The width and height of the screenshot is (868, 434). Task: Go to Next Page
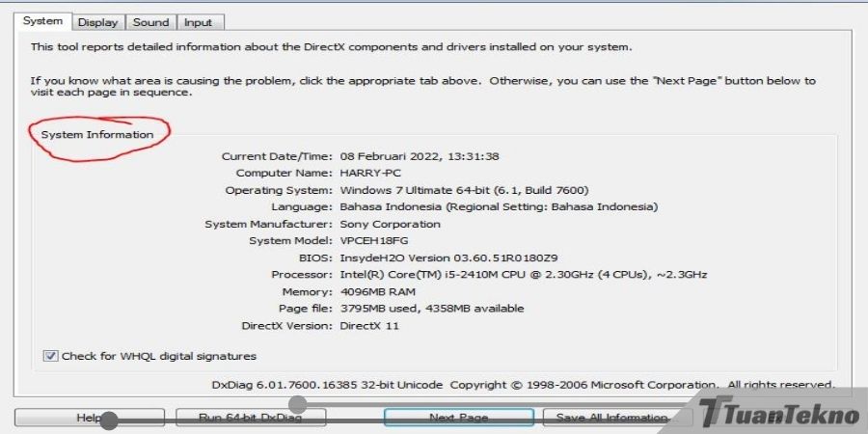458,418
